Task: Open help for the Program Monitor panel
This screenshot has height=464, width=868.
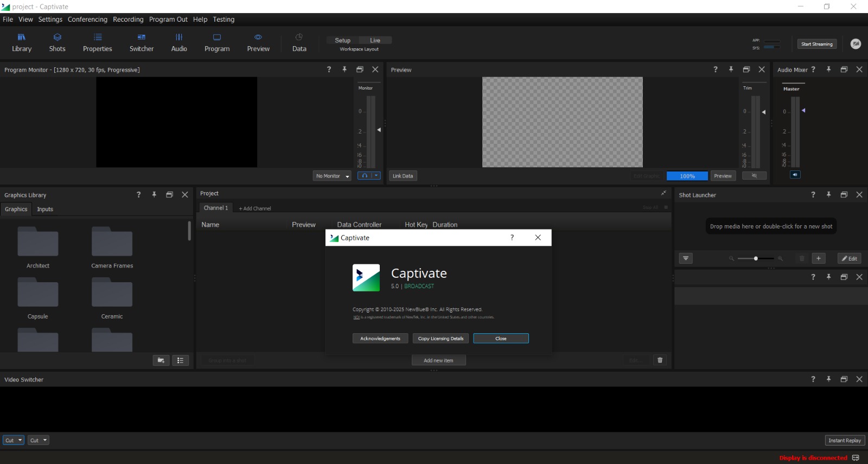Action: click(x=329, y=69)
